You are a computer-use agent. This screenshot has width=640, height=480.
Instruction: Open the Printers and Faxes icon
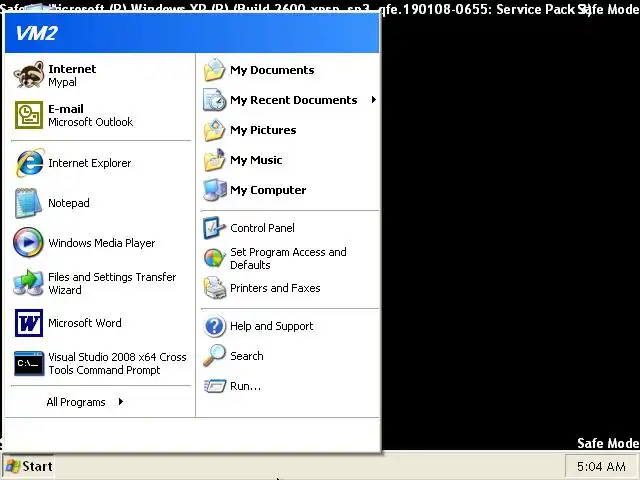[215, 288]
